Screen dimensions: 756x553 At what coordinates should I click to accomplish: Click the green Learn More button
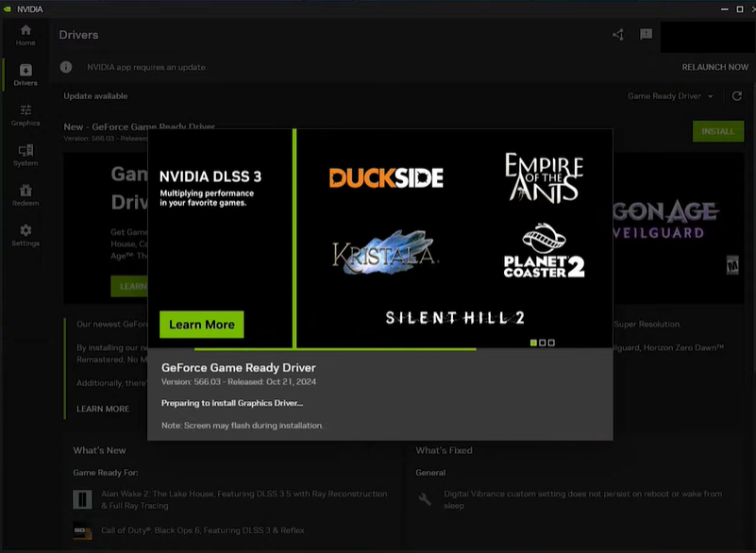click(202, 325)
